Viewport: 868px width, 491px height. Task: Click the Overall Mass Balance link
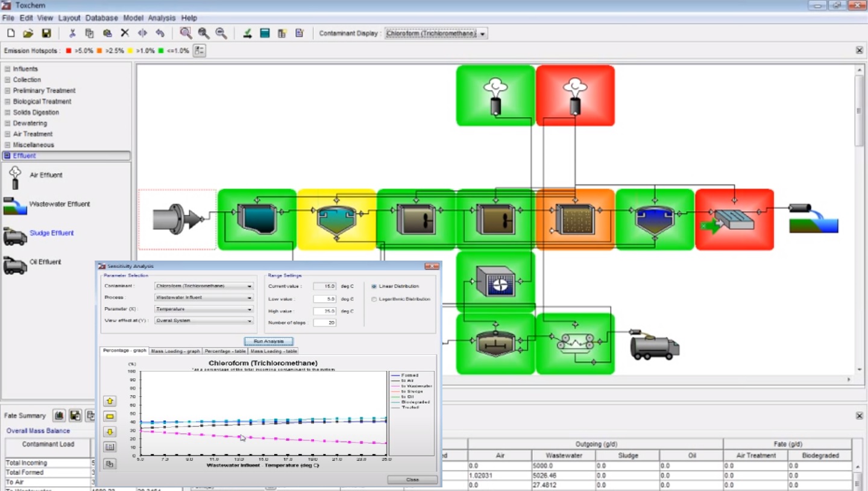click(x=38, y=431)
